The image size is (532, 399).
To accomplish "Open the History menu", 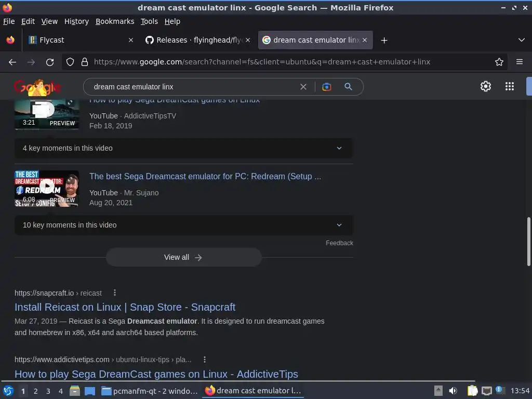I will click(x=77, y=21).
